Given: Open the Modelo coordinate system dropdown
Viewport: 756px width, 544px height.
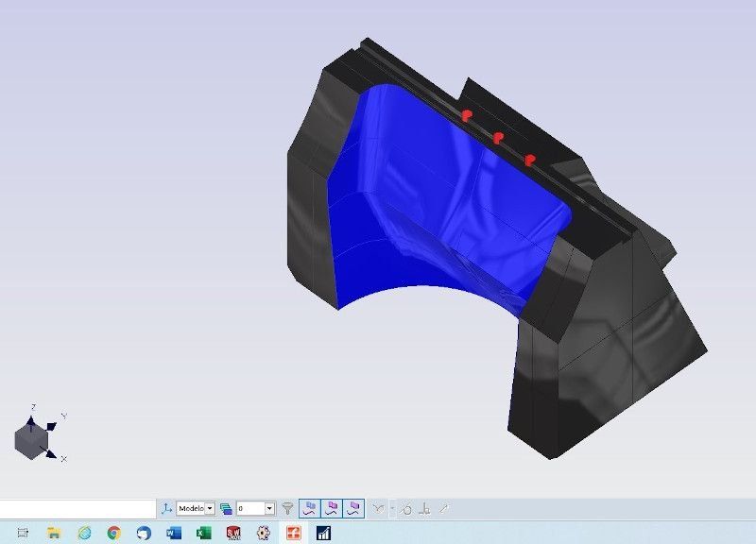Looking at the screenshot, I should pyautogui.click(x=210, y=508).
